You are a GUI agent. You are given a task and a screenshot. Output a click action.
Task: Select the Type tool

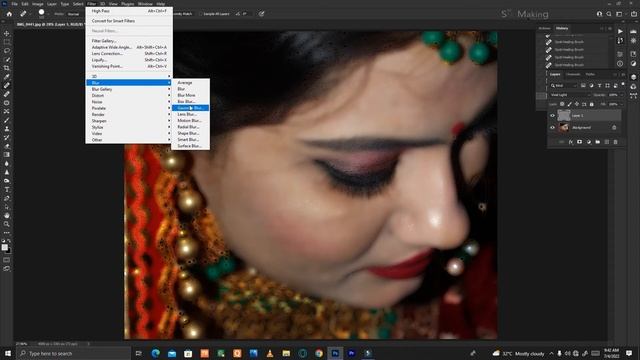(7, 189)
